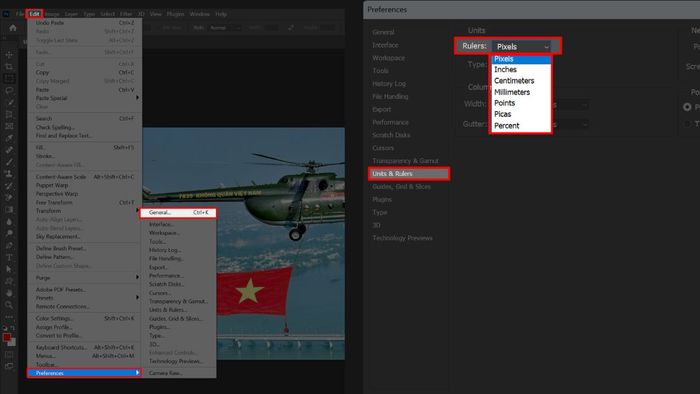Select Performance category in Preferences dialog
This screenshot has width=700, height=394.
[x=390, y=122]
